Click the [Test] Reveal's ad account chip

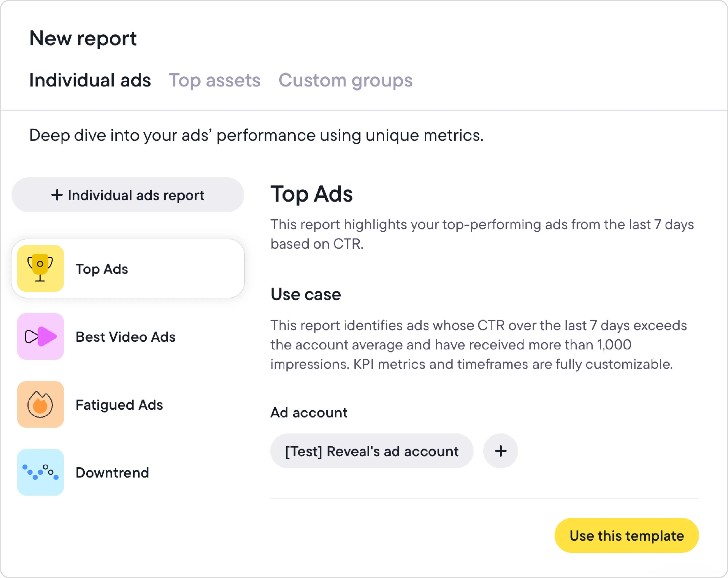pyautogui.click(x=372, y=451)
